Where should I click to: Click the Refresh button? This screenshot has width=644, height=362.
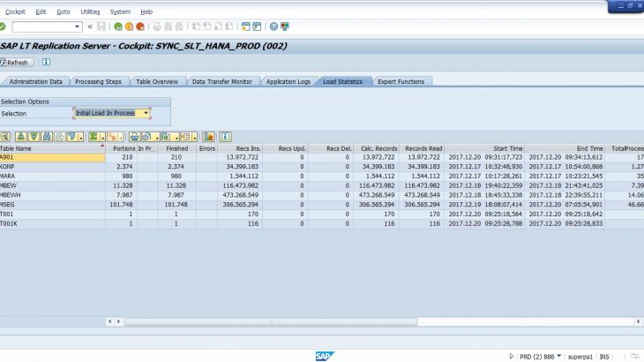pyautogui.click(x=17, y=63)
